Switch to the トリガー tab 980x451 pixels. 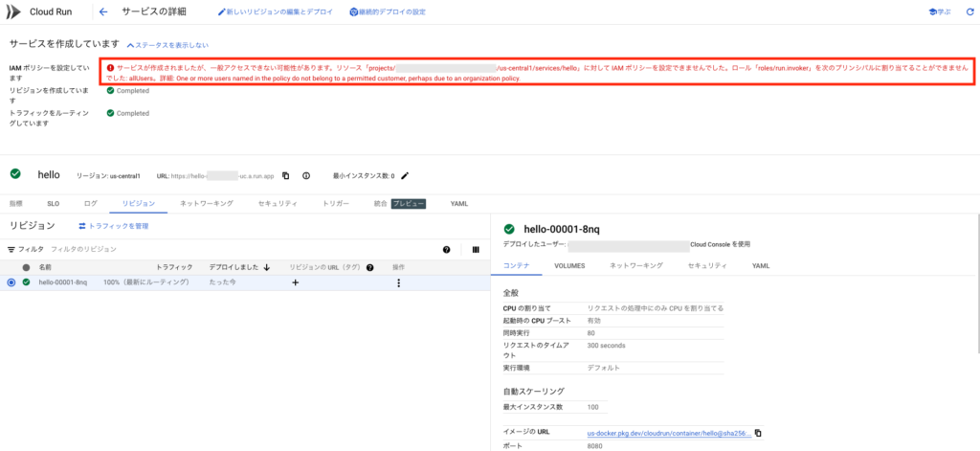pos(336,204)
